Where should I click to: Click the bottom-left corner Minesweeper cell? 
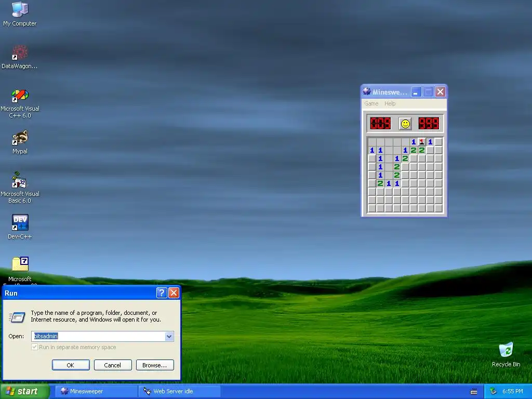click(x=372, y=208)
